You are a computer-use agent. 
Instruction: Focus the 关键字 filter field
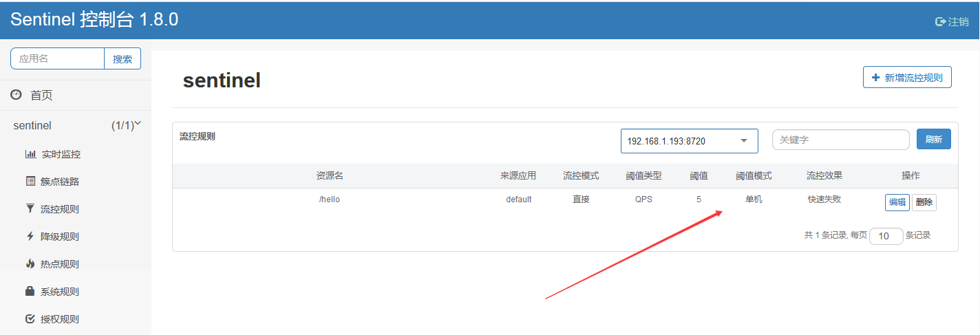click(x=841, y=140)
